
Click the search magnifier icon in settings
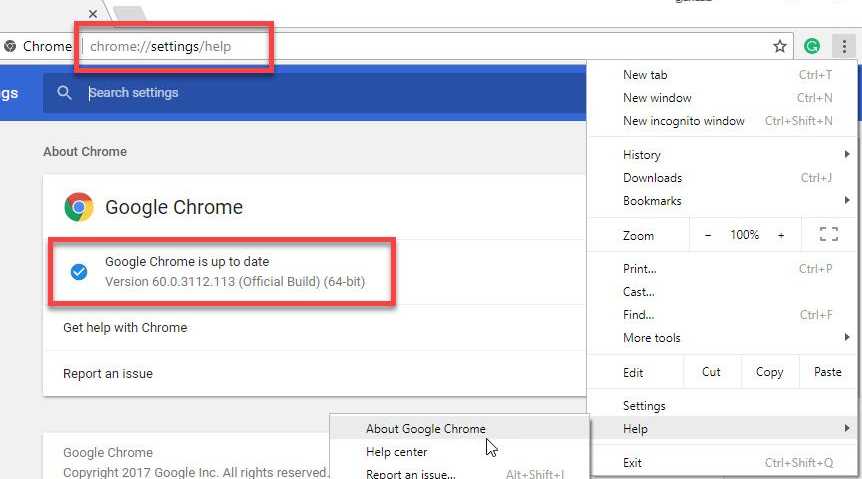65,93
